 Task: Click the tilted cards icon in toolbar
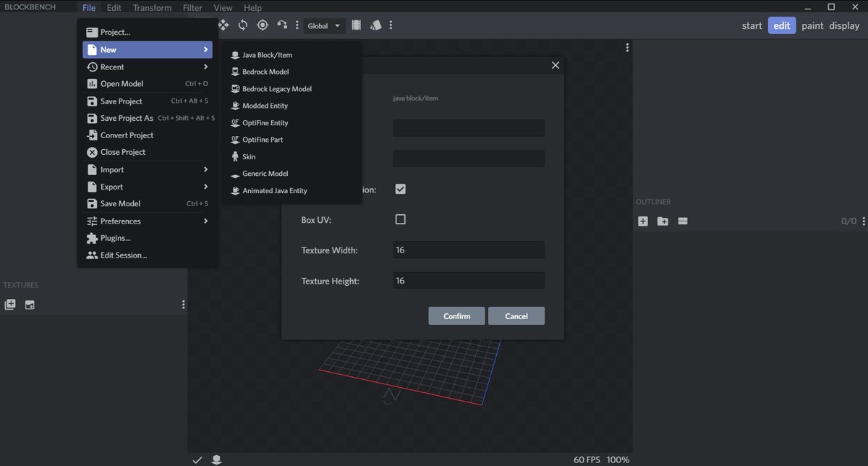click(376, 25)
